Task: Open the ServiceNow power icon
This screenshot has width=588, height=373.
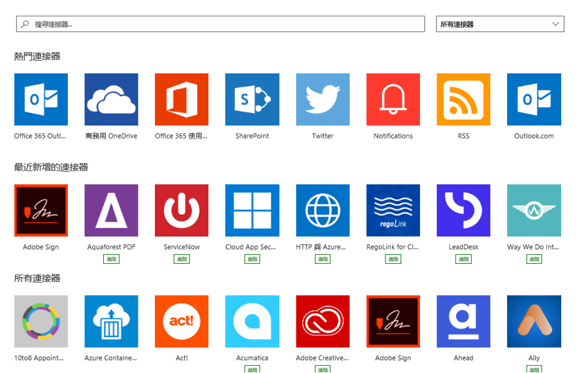Action: click(182, 210)
